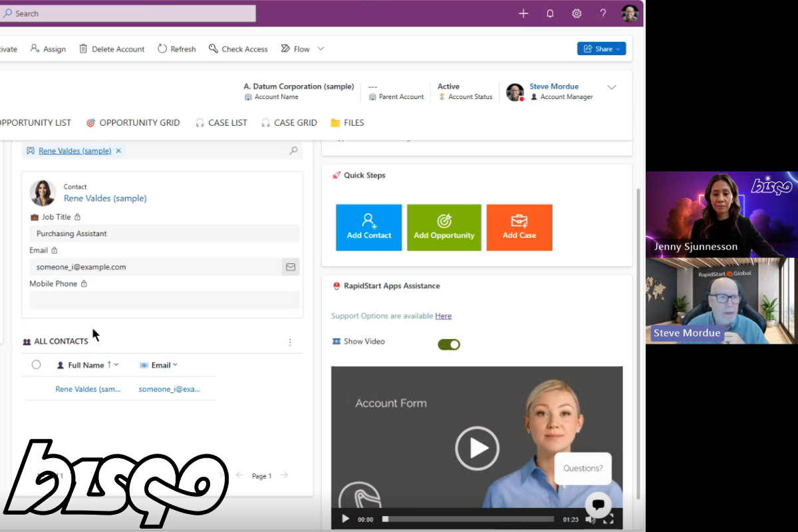
Task: Open the Flow dropdown in the command bar
Action: click(x=320, y=49)
